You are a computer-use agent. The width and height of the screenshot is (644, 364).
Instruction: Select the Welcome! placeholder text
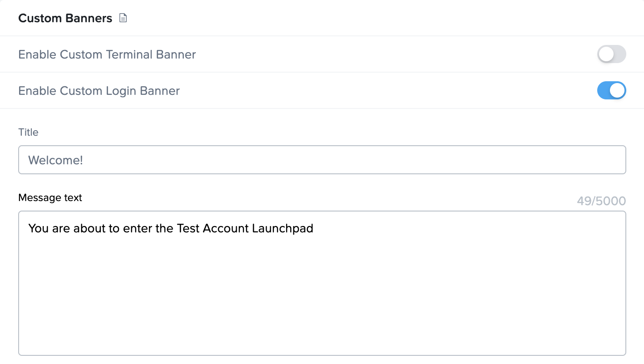coord(55,160)
